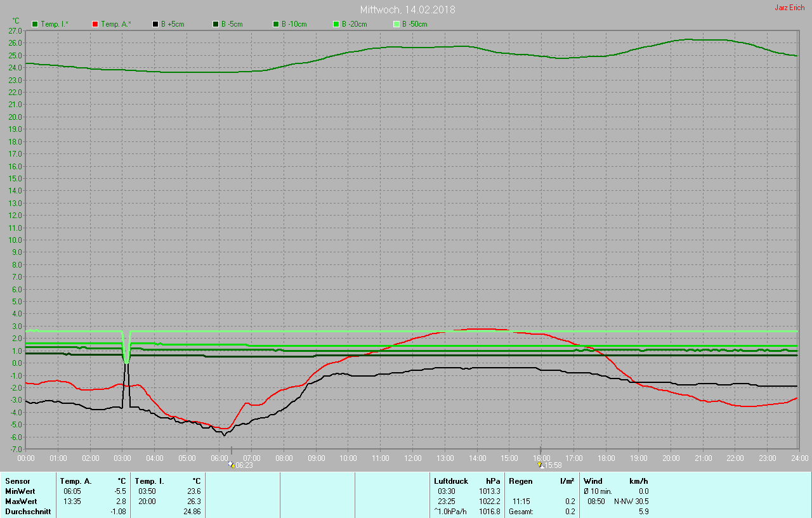Screen dimensions: 812x518
Task: Click the B -20cm legend color square
Action: pos(336,24)
